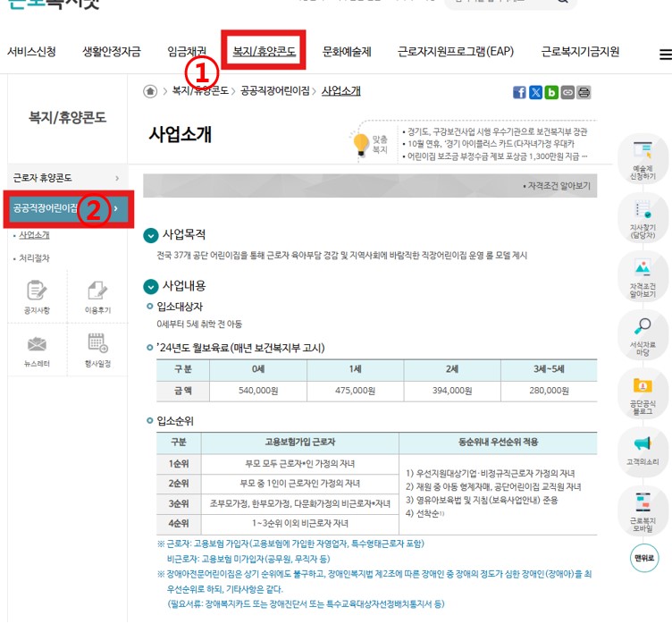672x624 pixels.
Task: Select the 280,000원 table cell
Action: coord(549,392)
